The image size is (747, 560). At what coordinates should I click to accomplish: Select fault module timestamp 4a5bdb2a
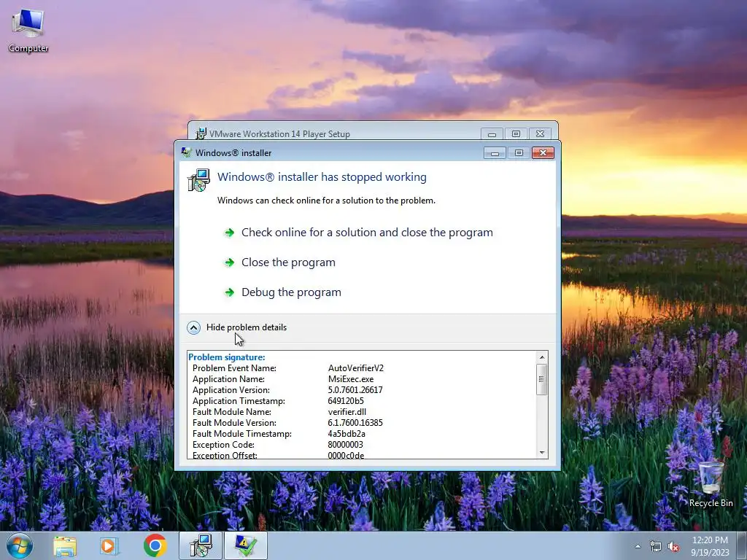(347, 434)
